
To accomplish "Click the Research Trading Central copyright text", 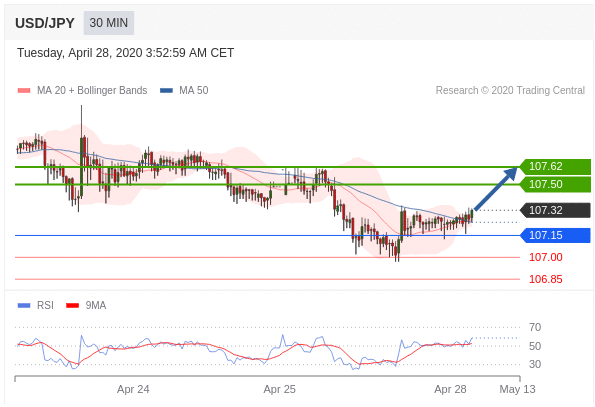I will pos(510,90).
